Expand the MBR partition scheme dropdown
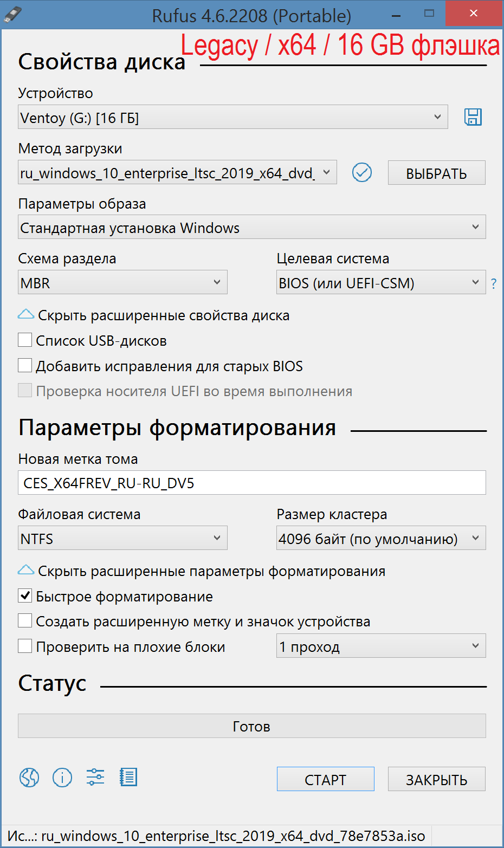This screenshot has width=504, height=848. point(122,283)
